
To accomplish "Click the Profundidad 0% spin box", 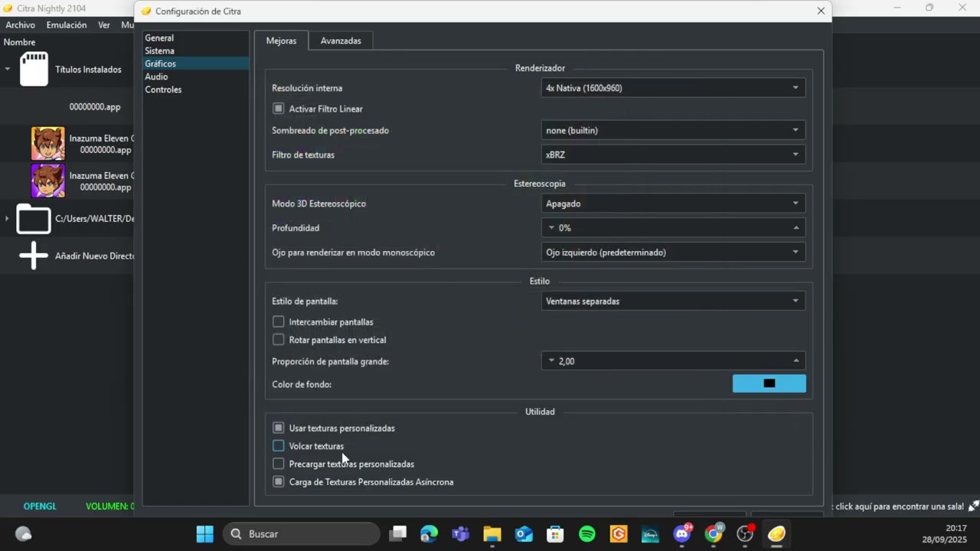I will 673,228.
